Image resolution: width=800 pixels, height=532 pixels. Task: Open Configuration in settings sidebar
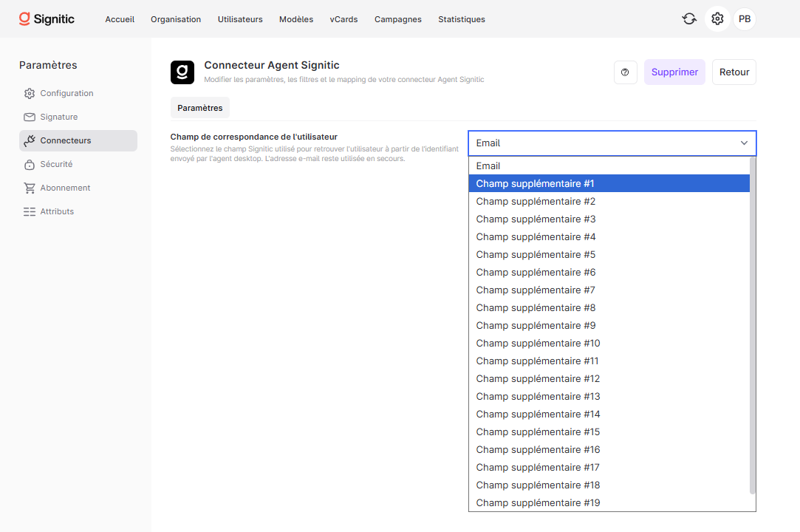pos(78,93)
